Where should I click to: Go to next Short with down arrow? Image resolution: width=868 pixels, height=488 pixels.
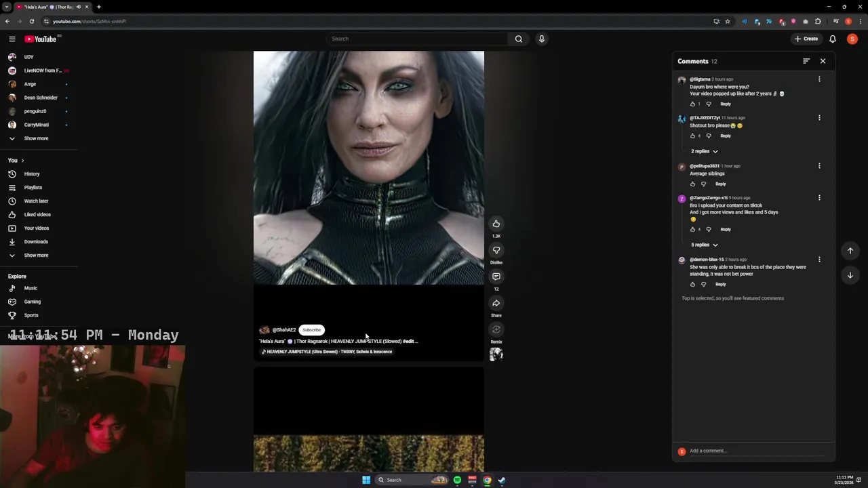point(850,275)
